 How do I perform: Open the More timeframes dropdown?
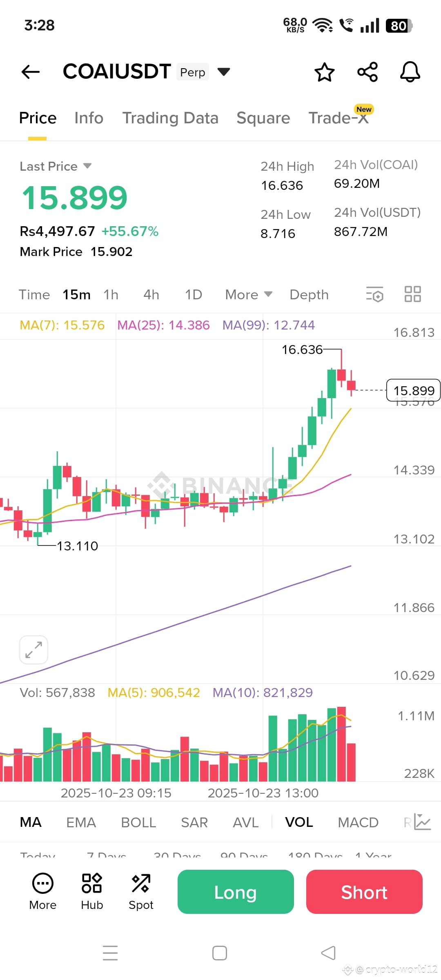[249, 294]
